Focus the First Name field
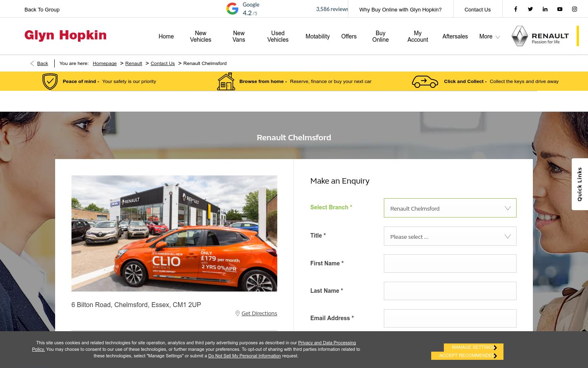588x368 pixels. [x=450, y=263]
